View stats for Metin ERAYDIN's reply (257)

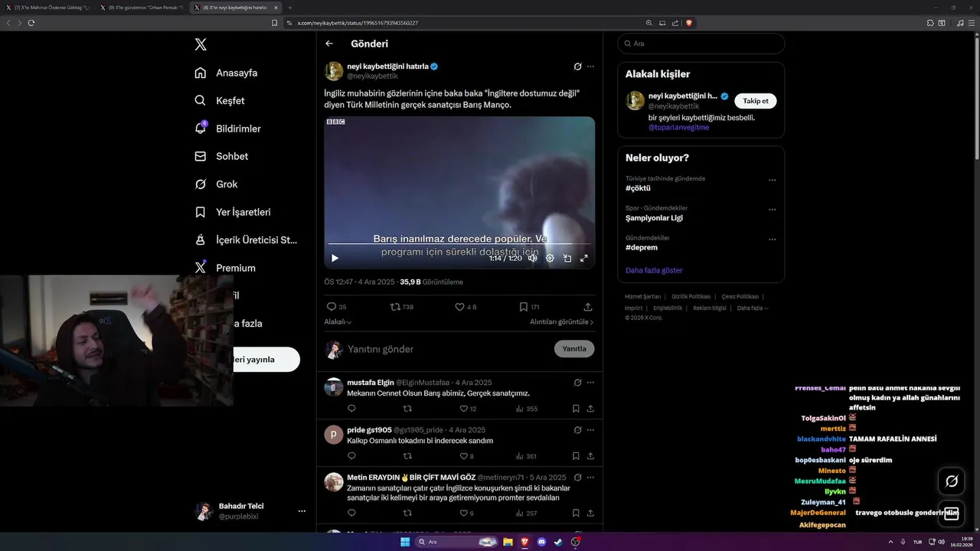coord(527,513)
